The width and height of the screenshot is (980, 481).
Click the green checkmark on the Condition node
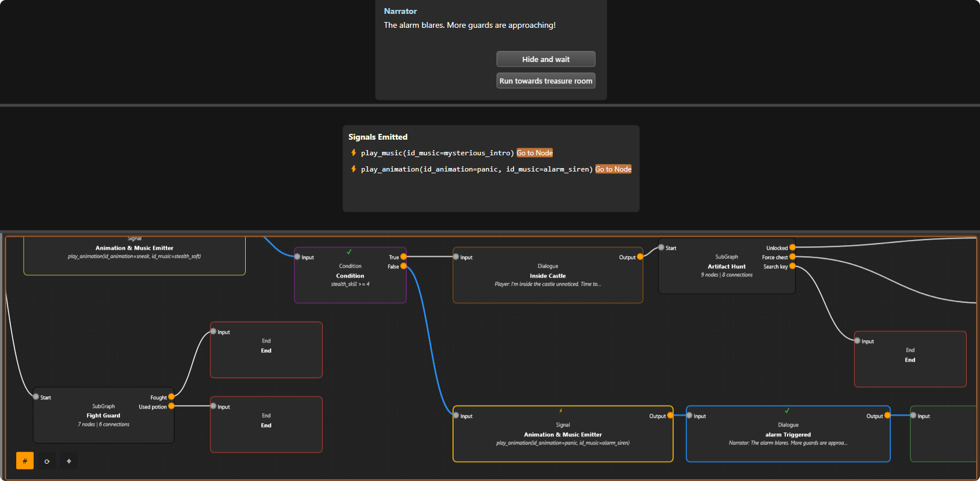(349, 252)
